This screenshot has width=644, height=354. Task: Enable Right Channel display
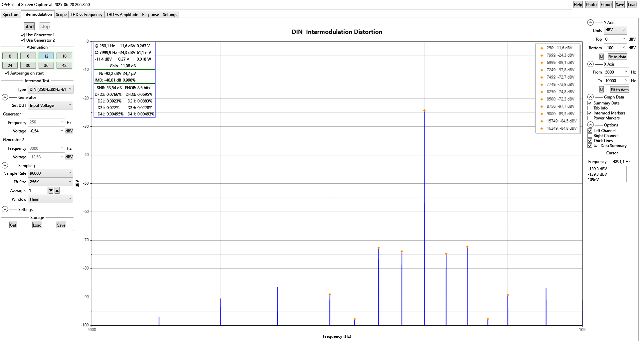coord(590,136)
